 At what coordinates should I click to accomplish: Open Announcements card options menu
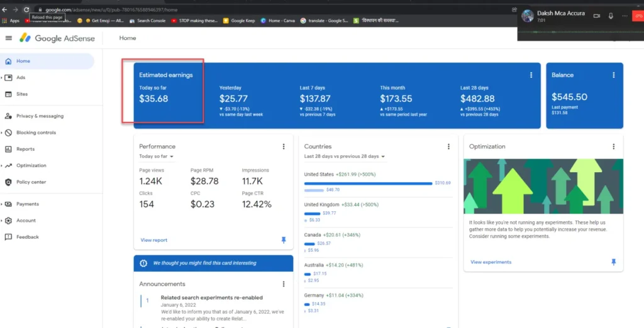(x=284, y=284)
